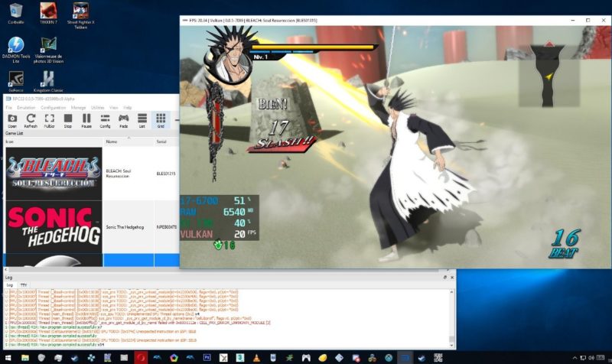This screenshot has height=364, width=612.
Task: Click the log scrollbar down arrow
Action: [x=452, y=346]
